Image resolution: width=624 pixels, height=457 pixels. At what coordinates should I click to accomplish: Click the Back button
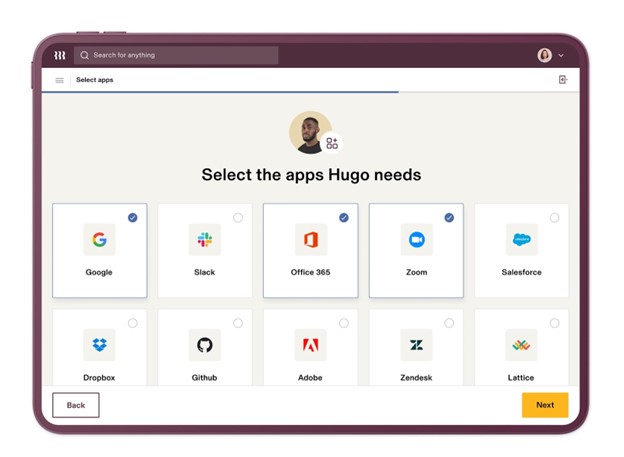click(76, 405)
